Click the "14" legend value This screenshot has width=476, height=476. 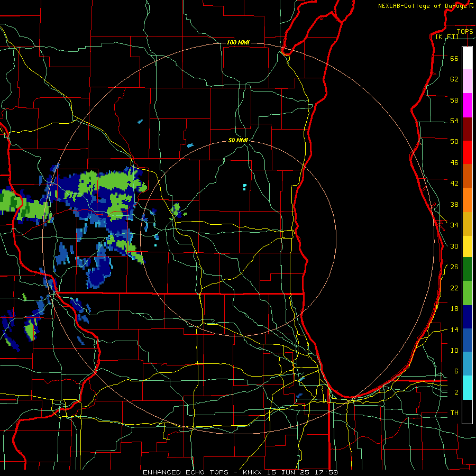pyautogui.click(x=454, y=329)
